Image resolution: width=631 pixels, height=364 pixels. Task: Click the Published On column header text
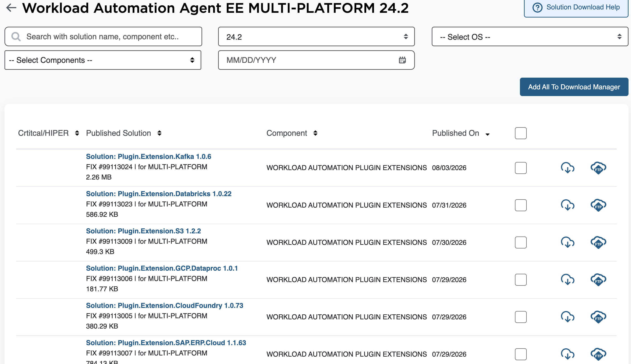coord(456,133)
